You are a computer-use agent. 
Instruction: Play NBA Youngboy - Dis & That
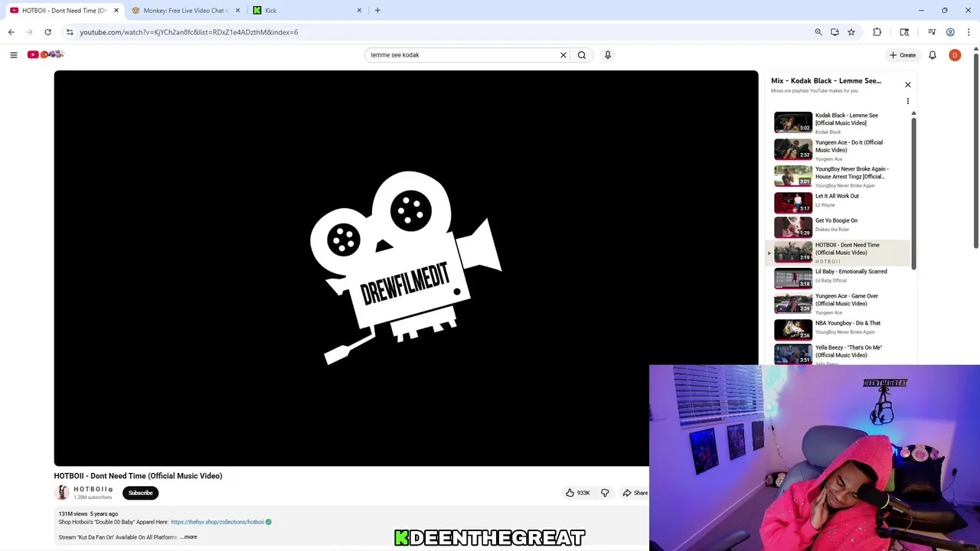(x=840, y=329)
